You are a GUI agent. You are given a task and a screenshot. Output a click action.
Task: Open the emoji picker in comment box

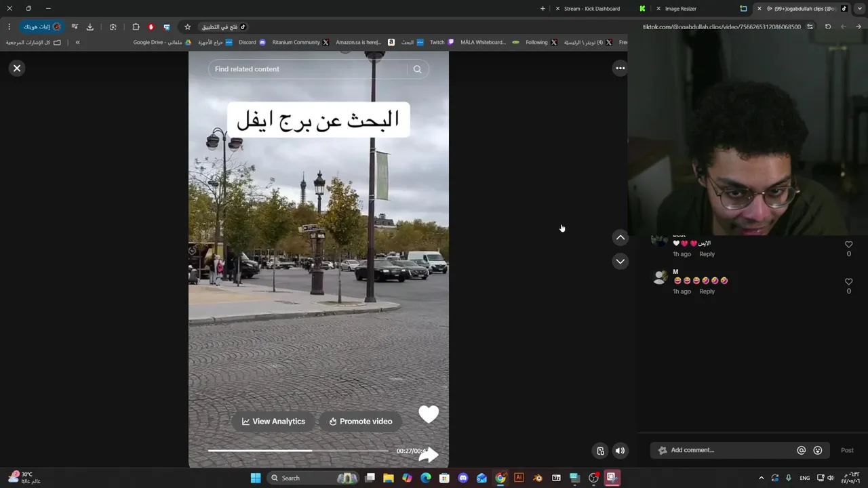pos(817,450)
